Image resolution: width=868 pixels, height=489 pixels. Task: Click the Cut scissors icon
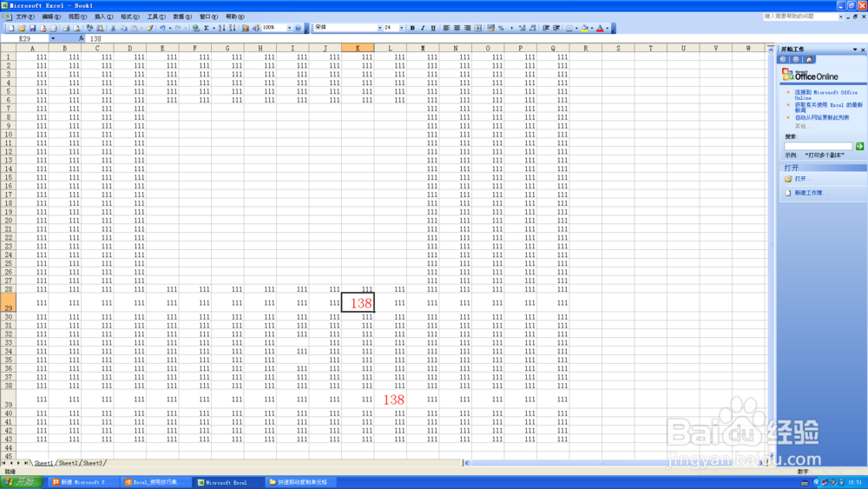click(113, 28)
